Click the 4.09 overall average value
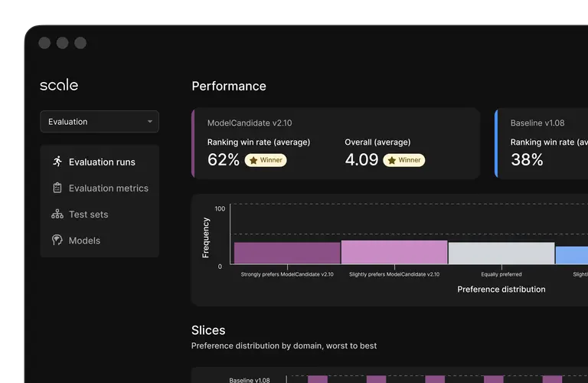The height and width of the screenshot is (383, 588). 361,160
